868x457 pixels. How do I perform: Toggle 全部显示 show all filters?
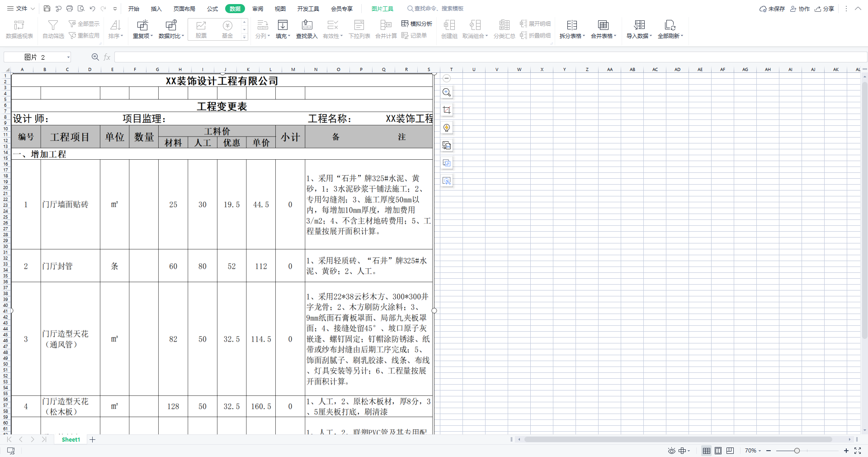click(x=84, y=23)
